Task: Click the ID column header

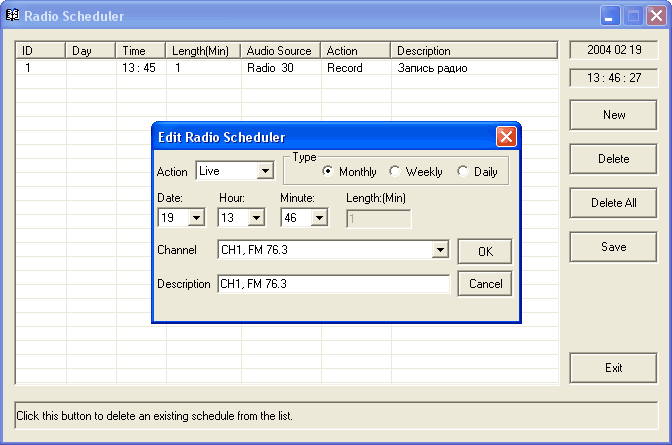Action: (x=41, y=51)
